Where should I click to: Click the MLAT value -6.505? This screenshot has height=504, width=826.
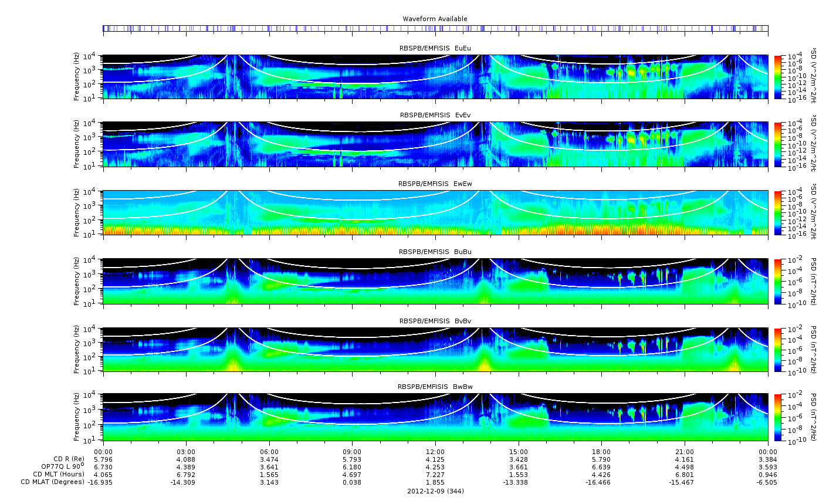point(767,482)
